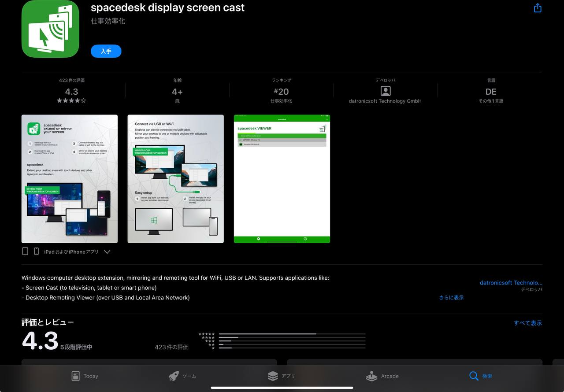Switch to the ゲーム tab
Viewport: 564px width, 392px height.
click(182, 376)
